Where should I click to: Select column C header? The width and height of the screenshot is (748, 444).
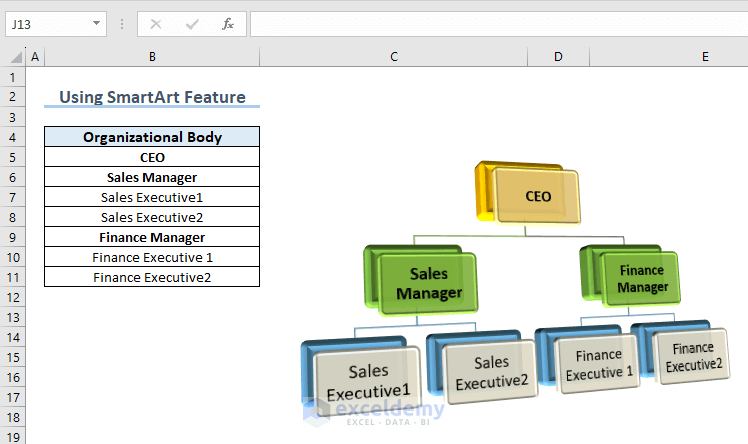394,57
